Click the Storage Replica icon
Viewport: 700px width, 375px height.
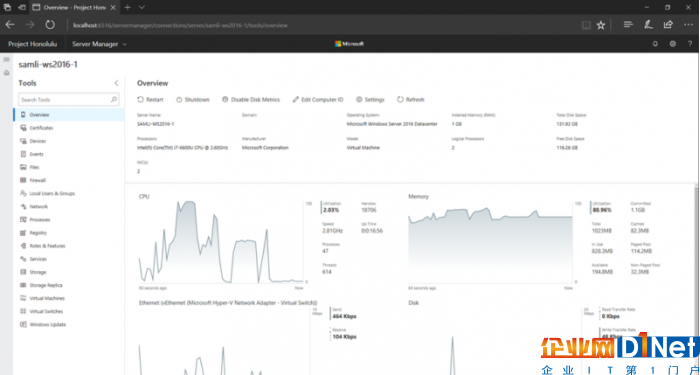[x=23, y=285]
